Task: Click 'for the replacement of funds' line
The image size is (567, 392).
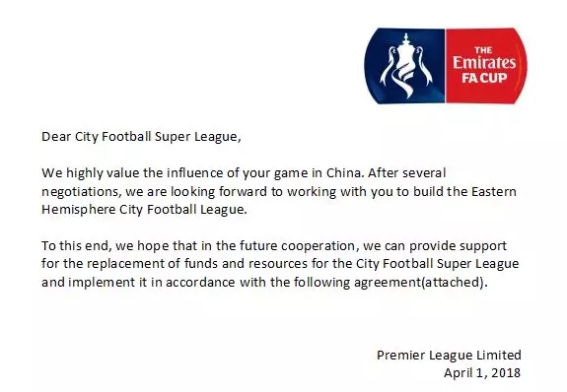Action: (280, 264)
